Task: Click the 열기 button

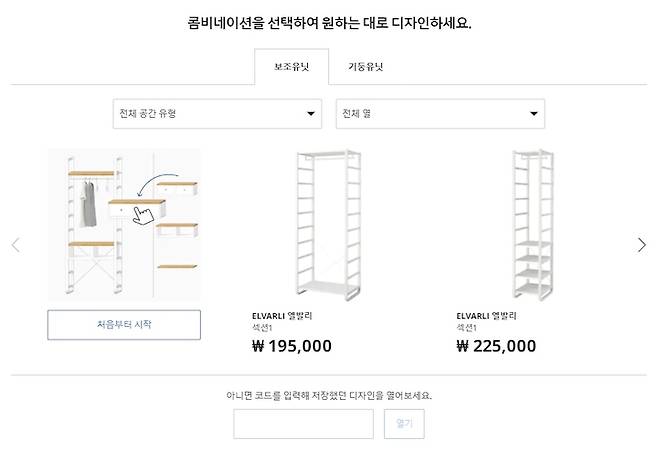Action: (x=405, y=423)
